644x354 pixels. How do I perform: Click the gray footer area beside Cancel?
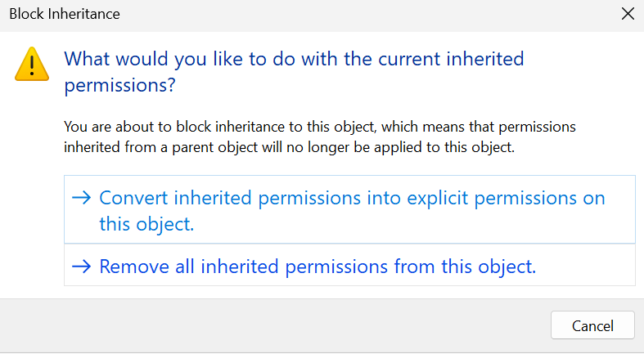286,325
